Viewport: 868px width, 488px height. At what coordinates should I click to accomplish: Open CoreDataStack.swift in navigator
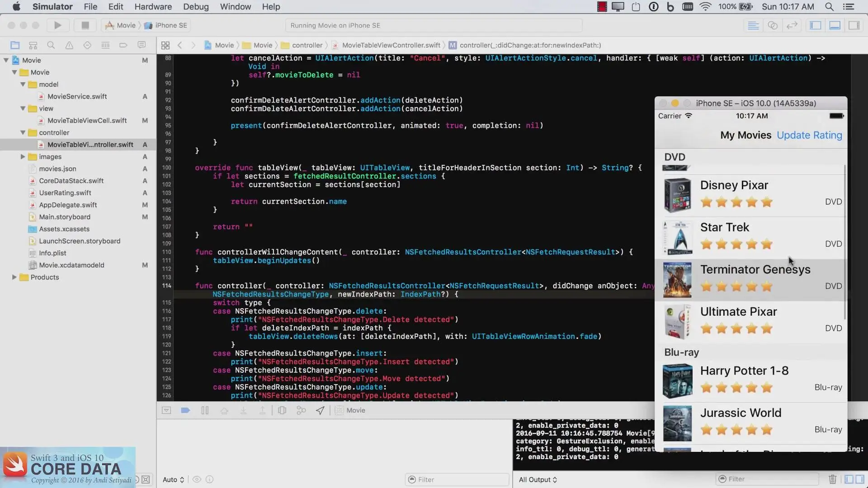tap(71, 181)
